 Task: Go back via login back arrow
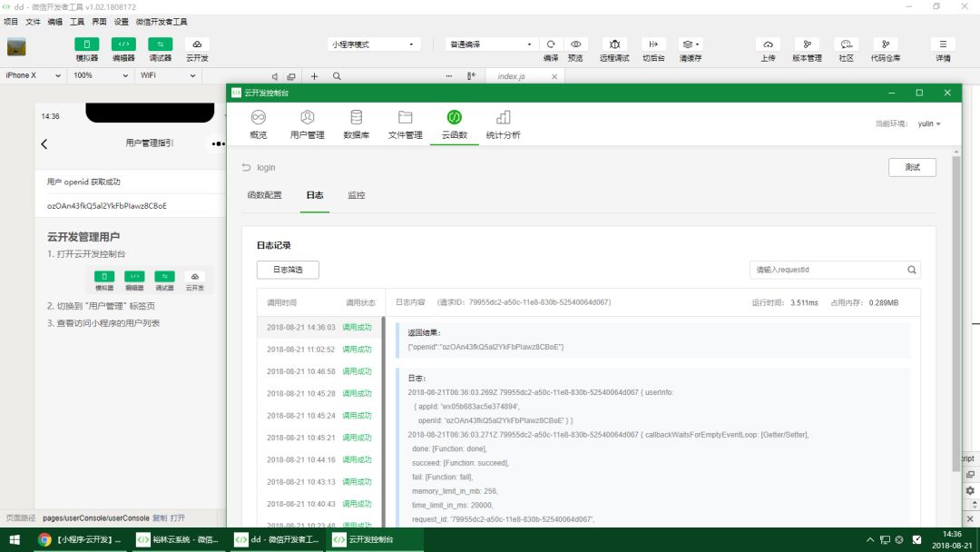(x=246, y=168)
